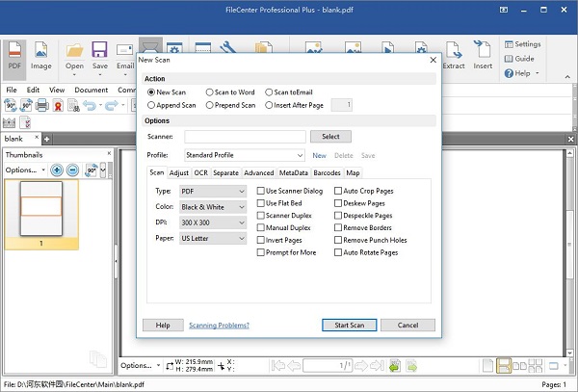The height and width of the screenshot is (392, 578).
Task: Open the Document menu
Action: click(91, 90)
